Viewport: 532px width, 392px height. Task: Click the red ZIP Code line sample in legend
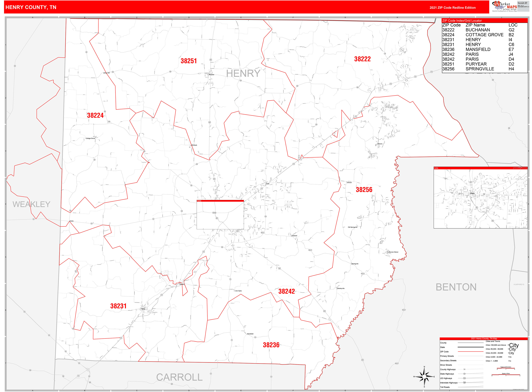[471, 352]
